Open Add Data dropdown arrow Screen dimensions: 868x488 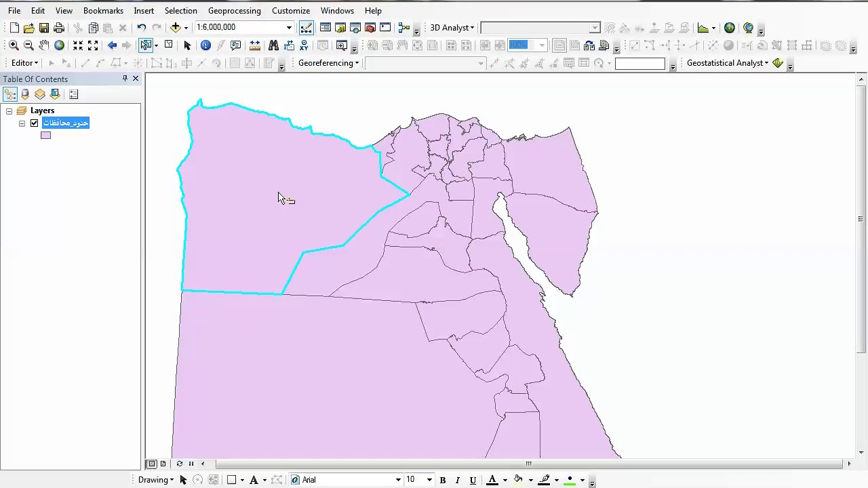[x=186, y=28]
